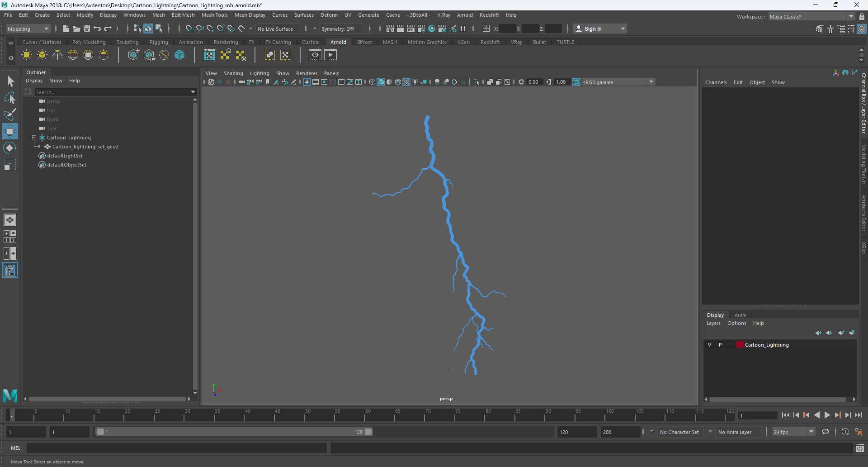Open the Arnold RenderView eye icon
The image size is (868, 467).
(315, 55)
